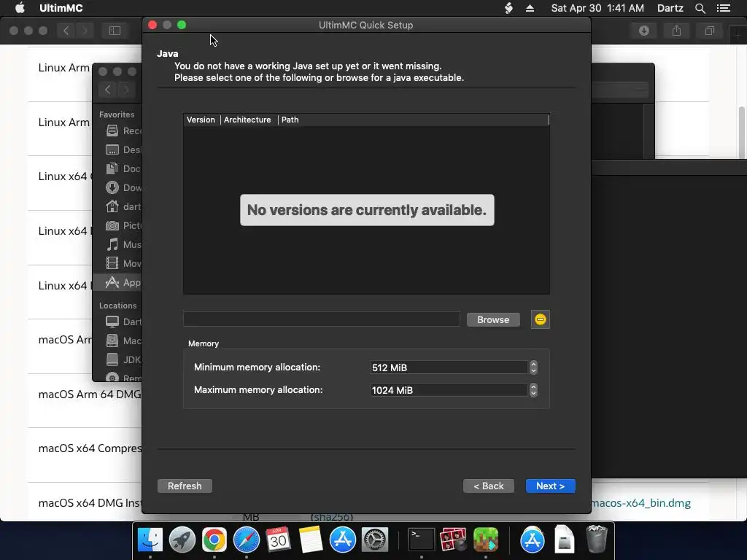Screen dimensions: 747x560
Task: Select Movies in Finder sidebar
Action: point(123,263)
